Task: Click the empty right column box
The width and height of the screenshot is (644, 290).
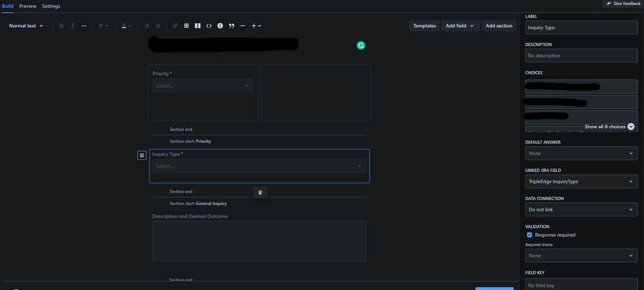Action: (316, 92)
